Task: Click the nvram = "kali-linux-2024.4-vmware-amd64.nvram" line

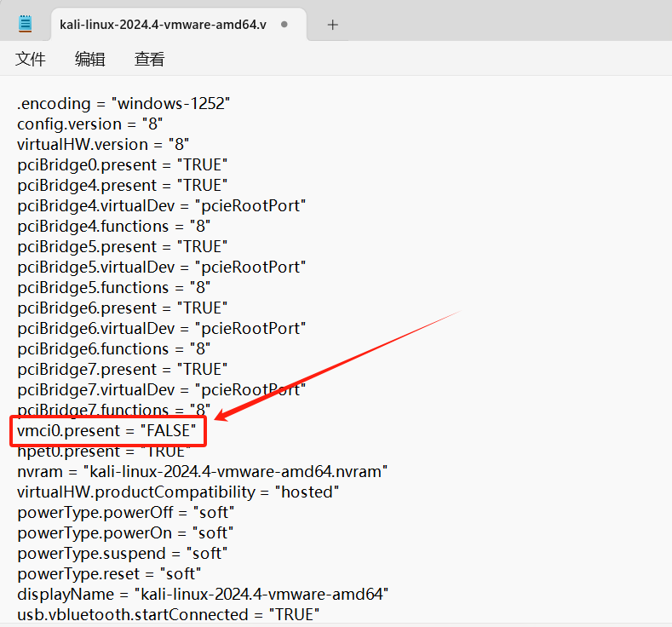Action: 203,472
